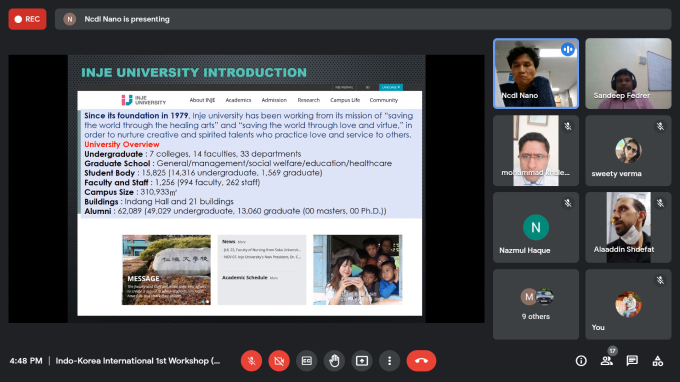680x382 pixels.
Task: Click the speaking indicator on Ncdl Nano tile
Action: click(x=568, y=49)
